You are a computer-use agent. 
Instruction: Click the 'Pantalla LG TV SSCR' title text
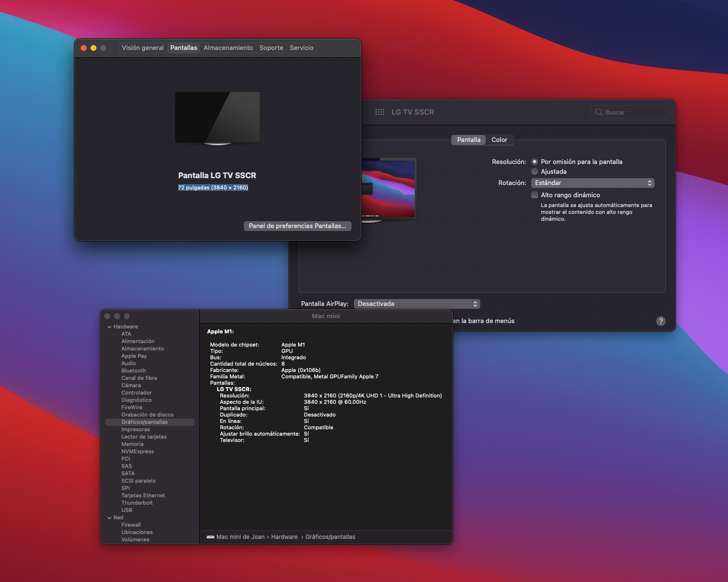pos(217,175)
